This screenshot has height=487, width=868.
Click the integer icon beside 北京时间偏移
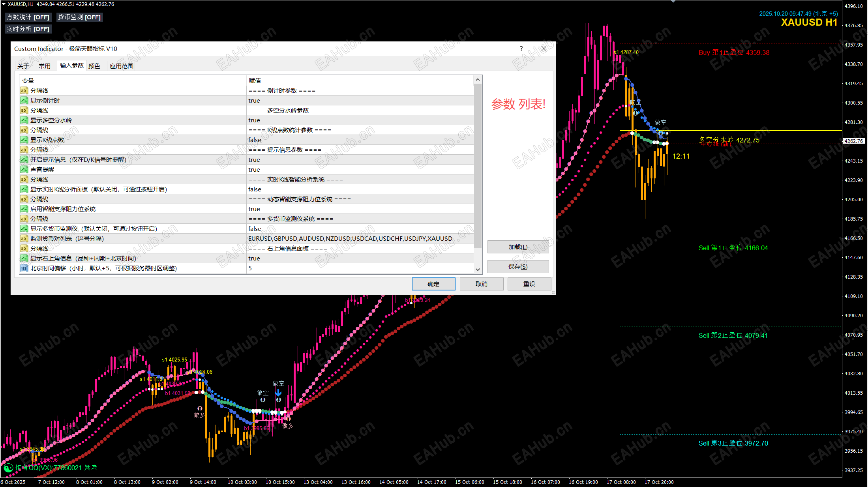(24, 268)
